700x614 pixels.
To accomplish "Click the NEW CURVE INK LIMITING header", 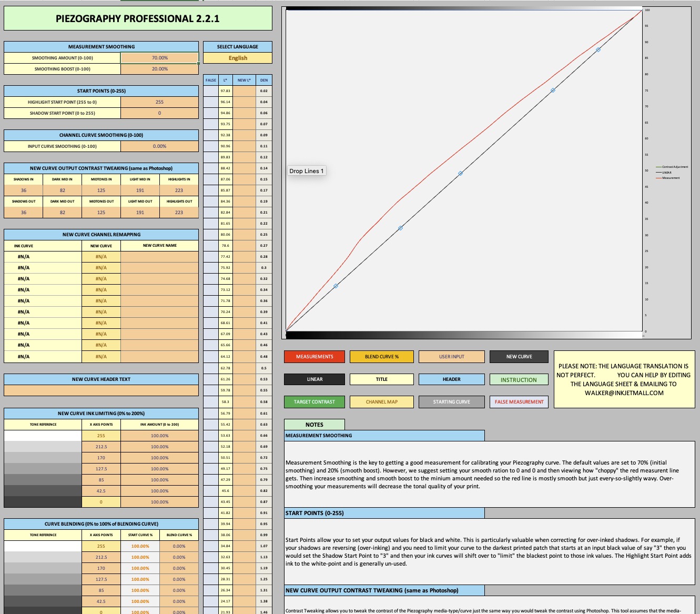I will (102, 414).
